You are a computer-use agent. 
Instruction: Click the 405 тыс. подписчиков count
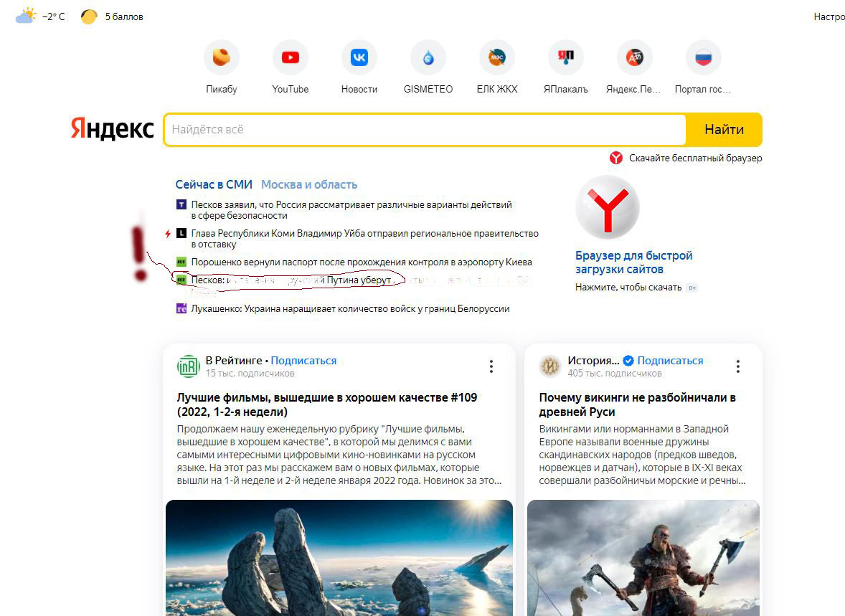pyautogui.click(x=614, y=374)
